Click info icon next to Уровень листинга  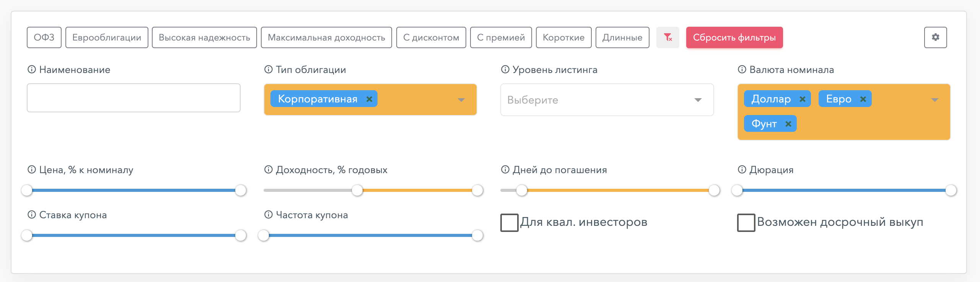coord(505,70)
